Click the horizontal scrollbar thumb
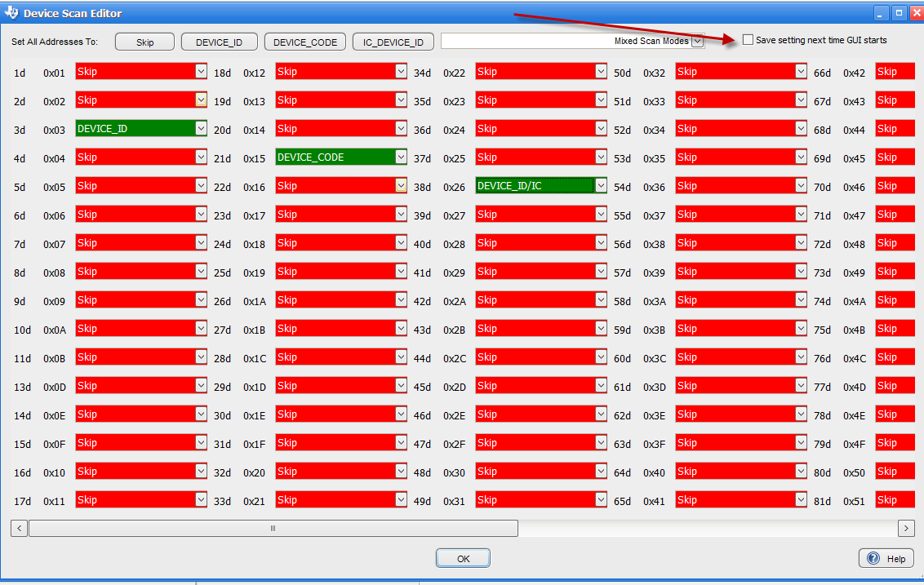Viewport: 924px width, 585px height. [x=273, y=528]
